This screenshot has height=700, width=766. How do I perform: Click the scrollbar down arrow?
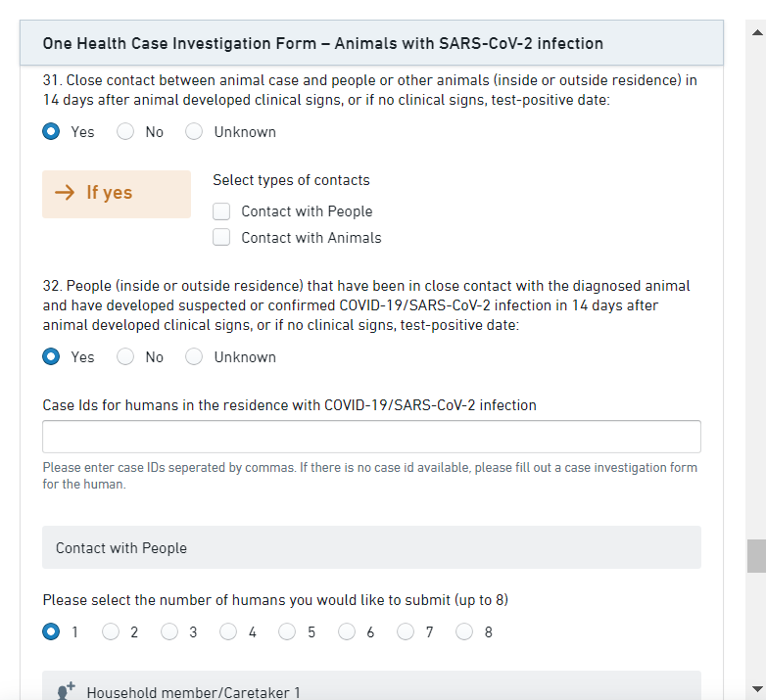[756, 687]
